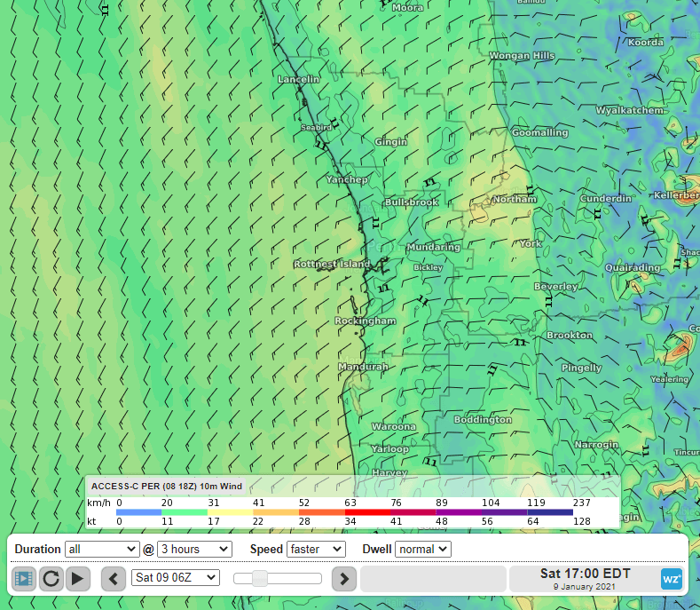Expand the Speed dropdown
Screen dimensions: 700x610
tap(316, 550)
